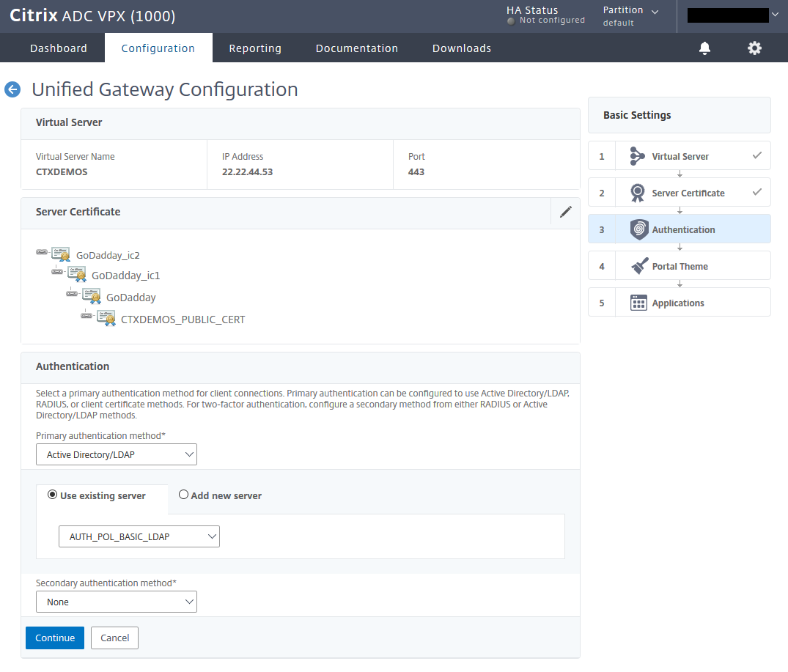Click the Authentication fingerprint icon
The image size is (788, 672).
click(x=638, y=229)
